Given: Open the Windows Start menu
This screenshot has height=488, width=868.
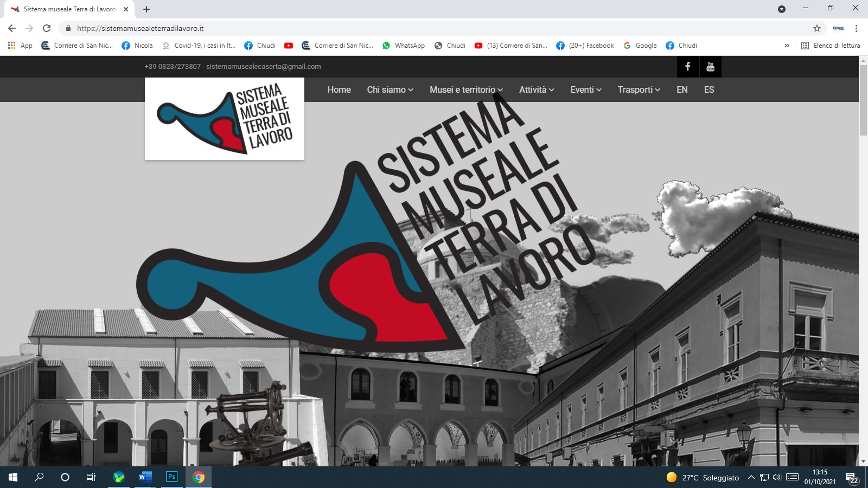Looking at the screenshot, I should tap(13, 477).
